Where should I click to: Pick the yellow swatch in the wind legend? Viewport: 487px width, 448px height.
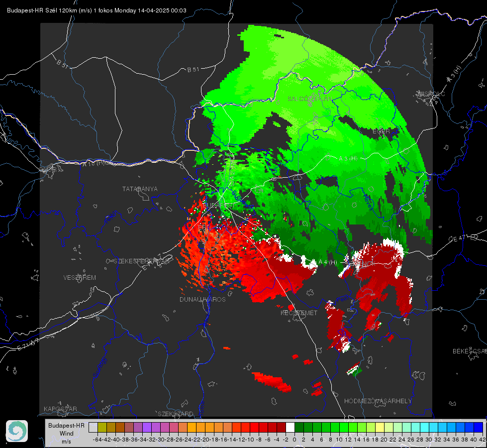tap(380, 427)
